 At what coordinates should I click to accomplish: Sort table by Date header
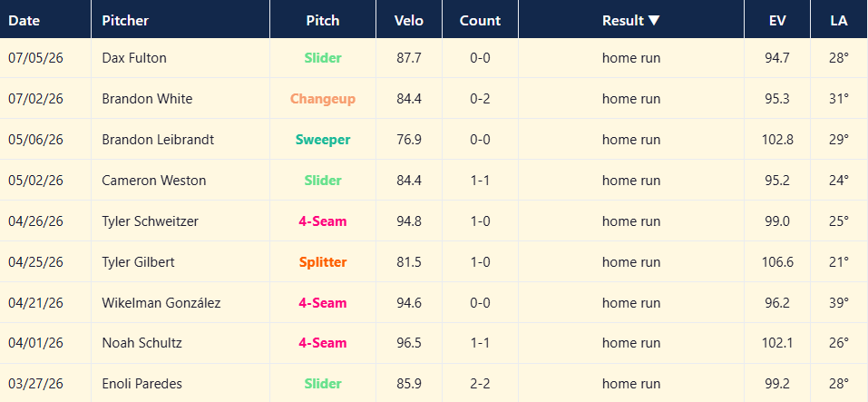(24, 21)
